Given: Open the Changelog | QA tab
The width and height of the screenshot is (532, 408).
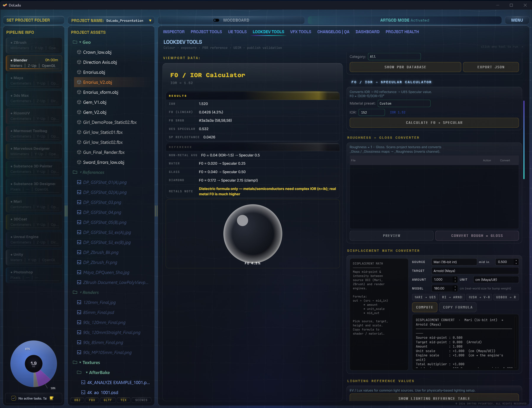Looking at the screenshot, I should pyautogui.click(x=333, y=32).
